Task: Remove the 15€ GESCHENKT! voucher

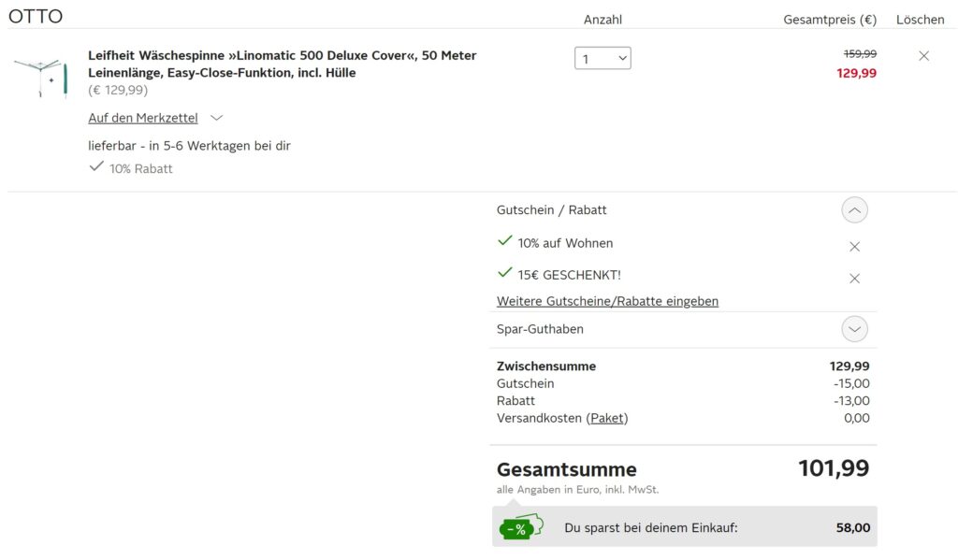Action: tap(855, 279)
